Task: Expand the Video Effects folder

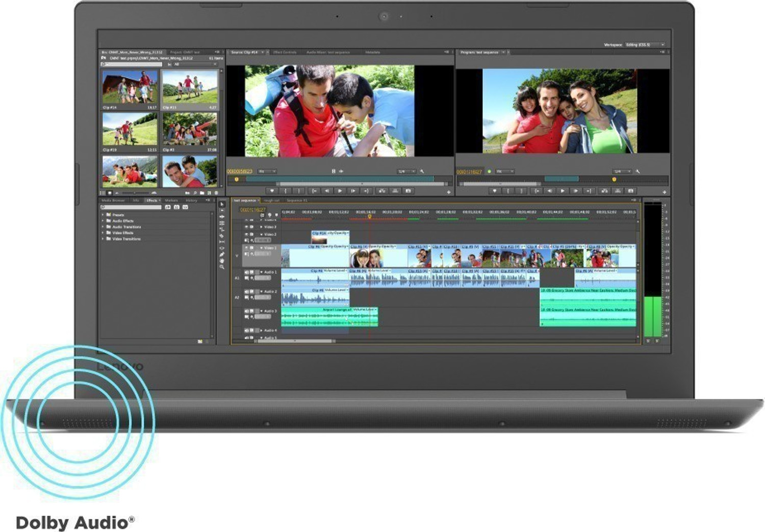Action: (x=103, y=233)
